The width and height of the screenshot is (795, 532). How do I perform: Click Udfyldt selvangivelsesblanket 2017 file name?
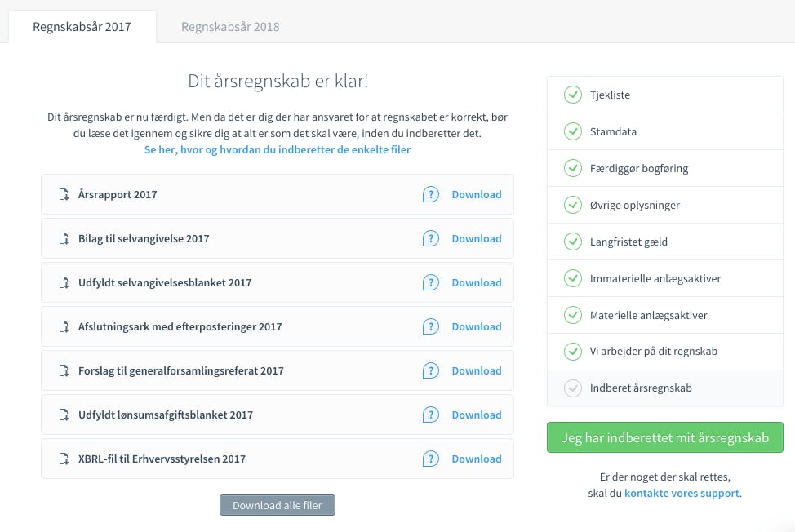pos(165,282)
